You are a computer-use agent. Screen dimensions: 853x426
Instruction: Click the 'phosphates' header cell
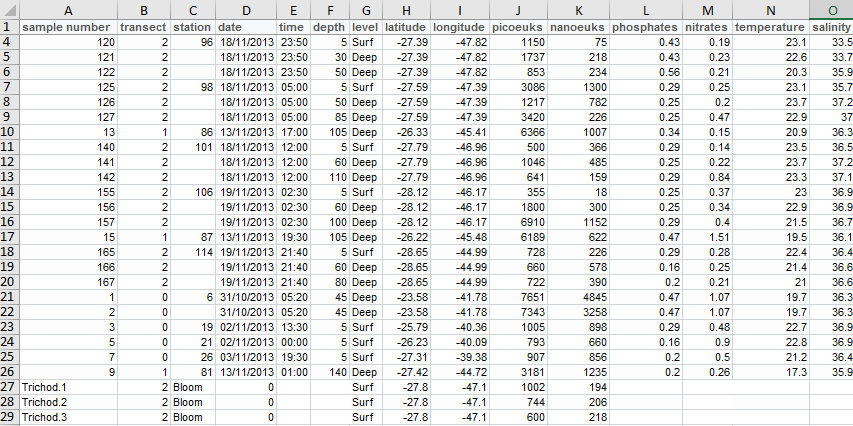tap(647, 26)
